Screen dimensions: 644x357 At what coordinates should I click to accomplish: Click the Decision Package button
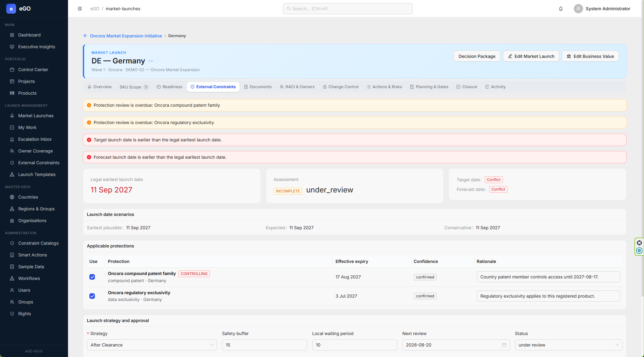pyautogui.click(x=477, y=56)
